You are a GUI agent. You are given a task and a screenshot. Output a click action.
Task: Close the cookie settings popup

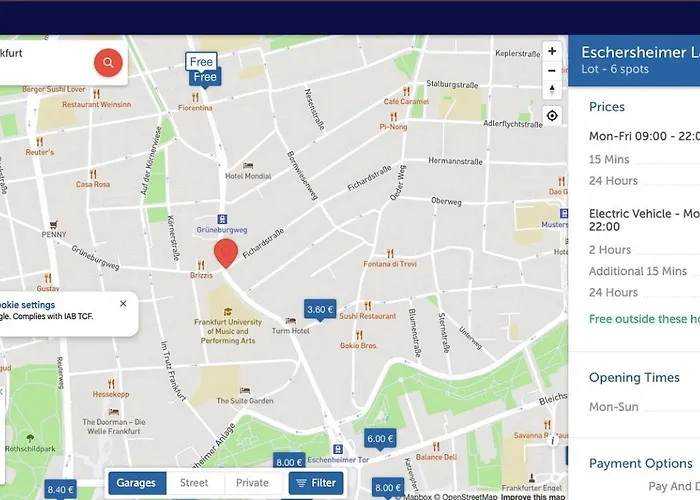point(123,303)
